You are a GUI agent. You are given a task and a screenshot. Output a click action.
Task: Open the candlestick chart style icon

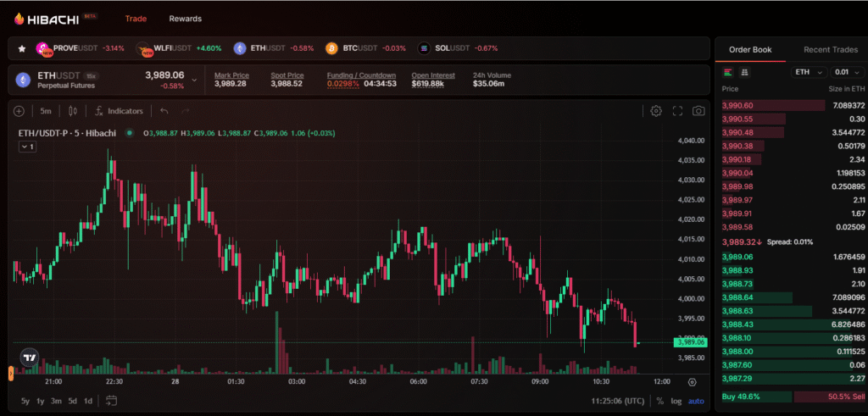73,111
